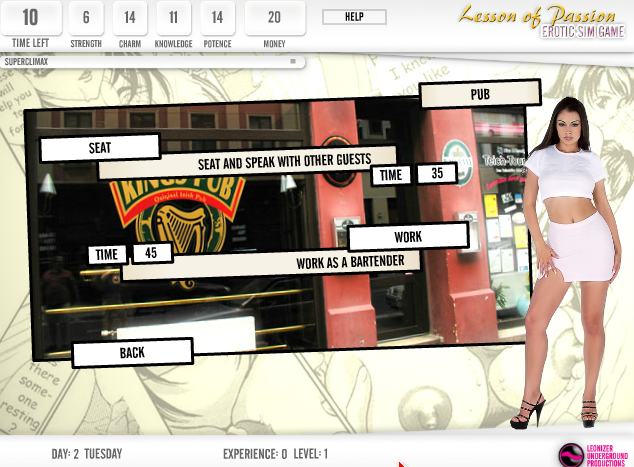Viewport: 634px width, 467px height.
Task: Click the Time 45 cost label
Action: pos(130,254)
